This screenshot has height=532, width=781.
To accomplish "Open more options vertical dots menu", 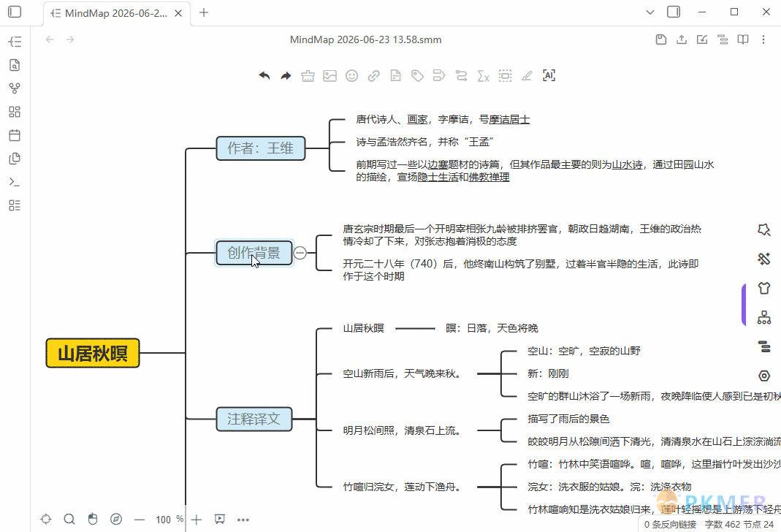I will pyautogui.click(x=763, y=40).
